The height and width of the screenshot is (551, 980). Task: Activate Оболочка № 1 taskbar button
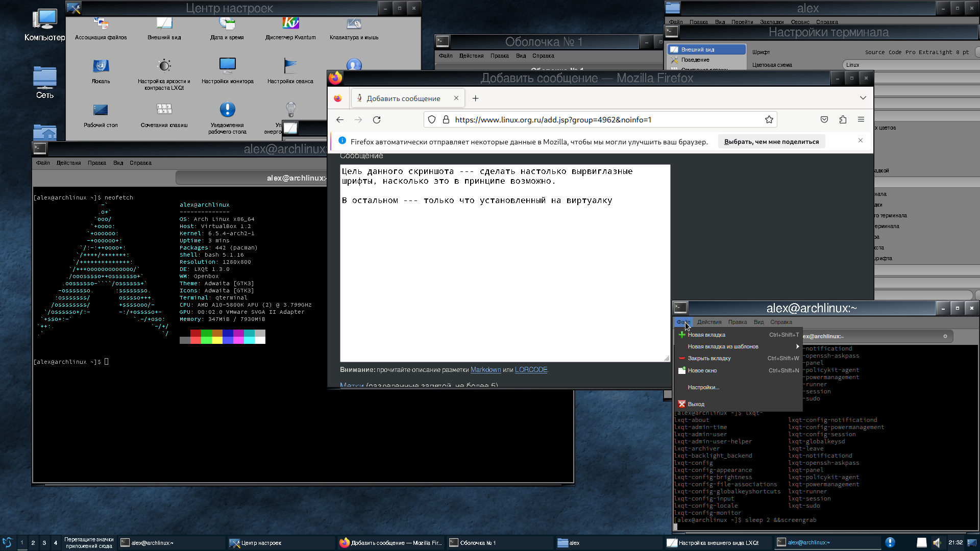(x=500, y=542)
